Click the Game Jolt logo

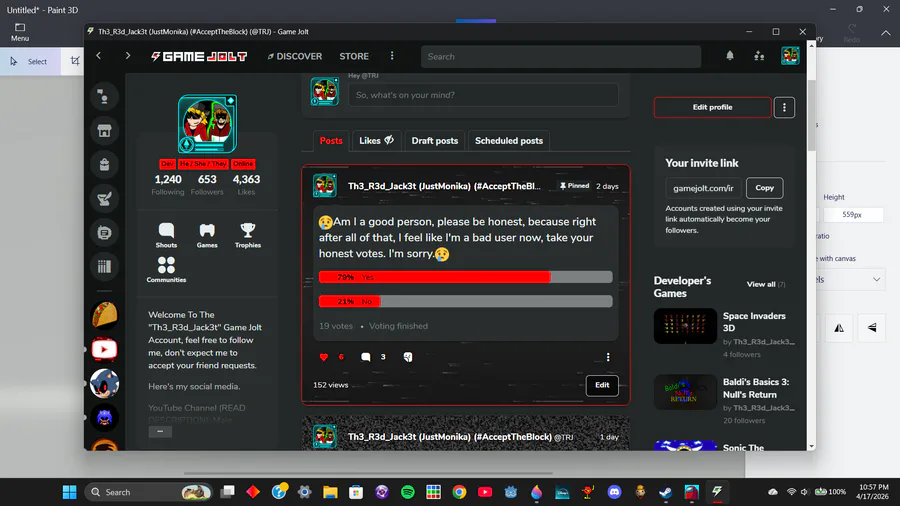[199, 56]
